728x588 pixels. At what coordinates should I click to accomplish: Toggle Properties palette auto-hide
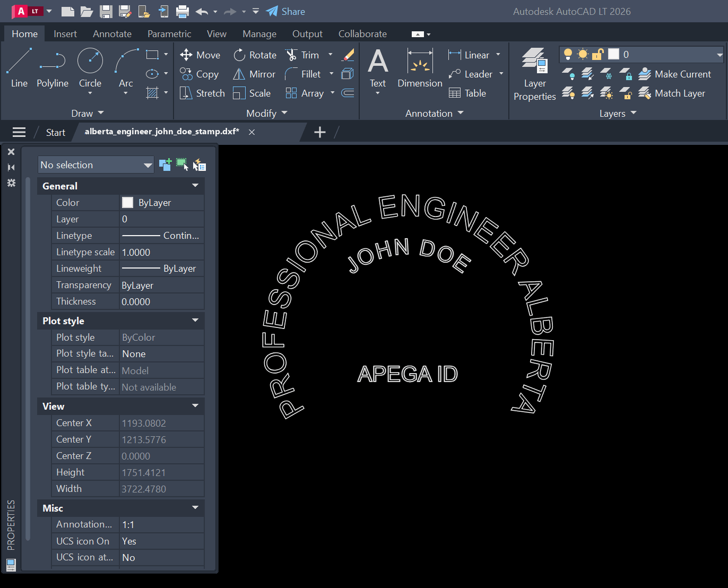[x=11, y=167]
